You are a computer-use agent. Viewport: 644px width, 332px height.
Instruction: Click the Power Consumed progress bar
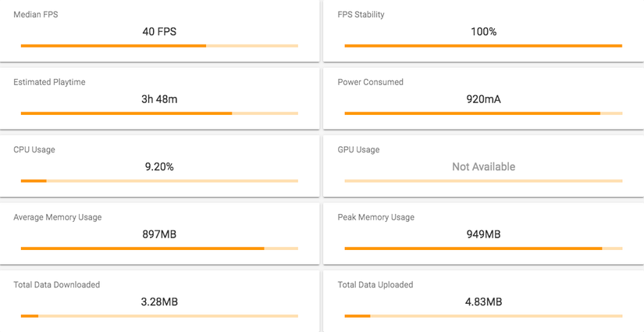point(483,113)
